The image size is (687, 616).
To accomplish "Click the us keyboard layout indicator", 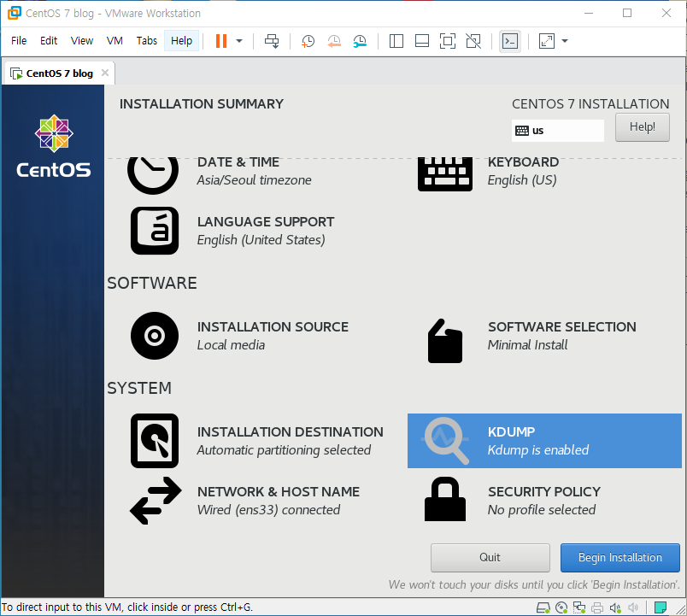I will point(558,131).
